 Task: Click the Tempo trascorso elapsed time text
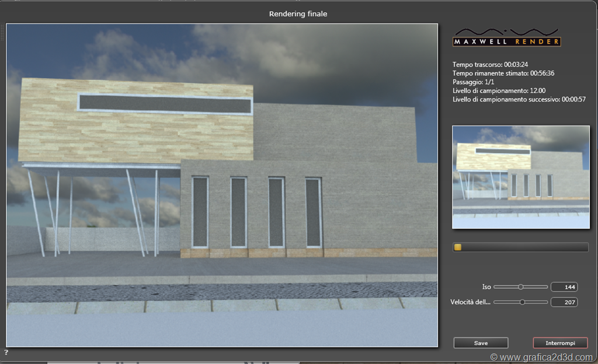point(491,64)
